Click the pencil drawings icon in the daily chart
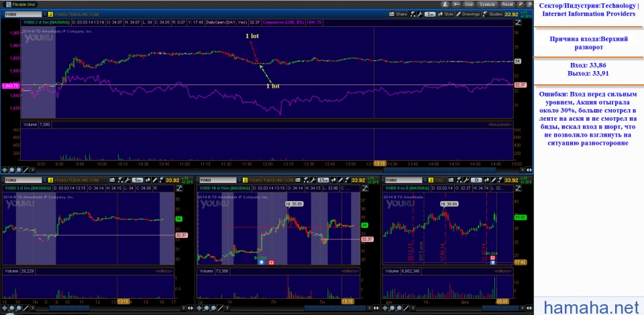 493,180
